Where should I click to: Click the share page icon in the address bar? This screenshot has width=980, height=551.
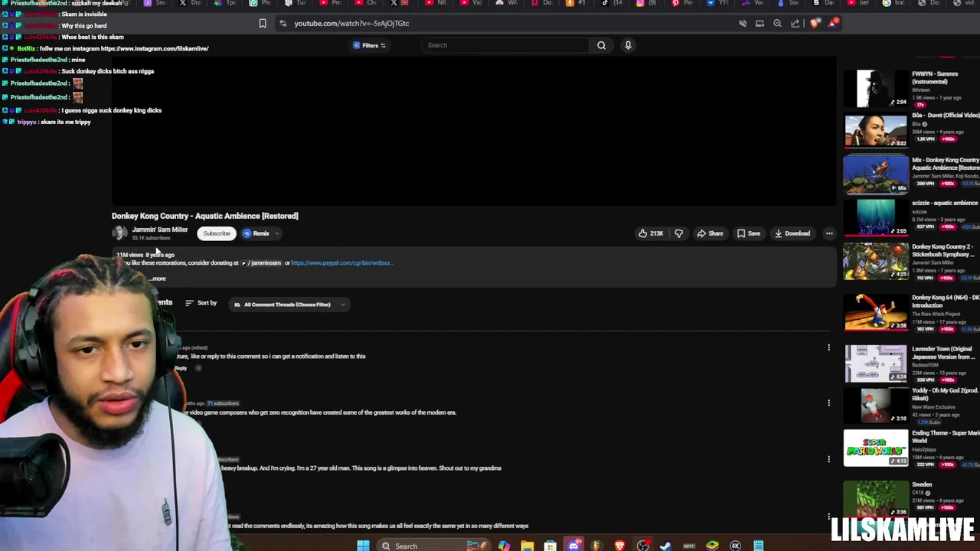[x=795, y=23]
